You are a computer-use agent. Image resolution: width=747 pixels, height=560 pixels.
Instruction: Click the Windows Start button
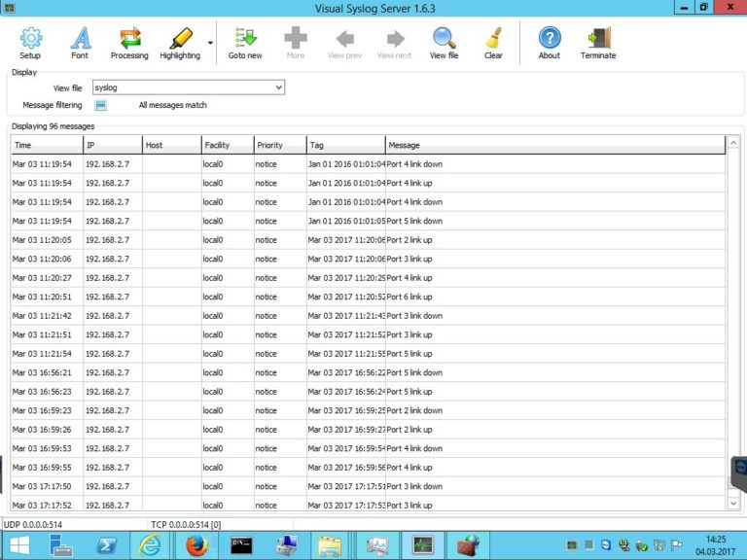pos(18,545)
